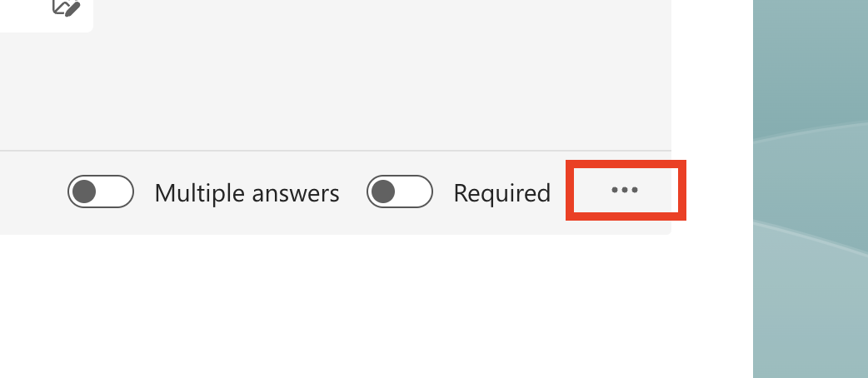Click the "Multiple answers" text label
The height and width of the screenshot is (378, 868).
pos(247,193)
